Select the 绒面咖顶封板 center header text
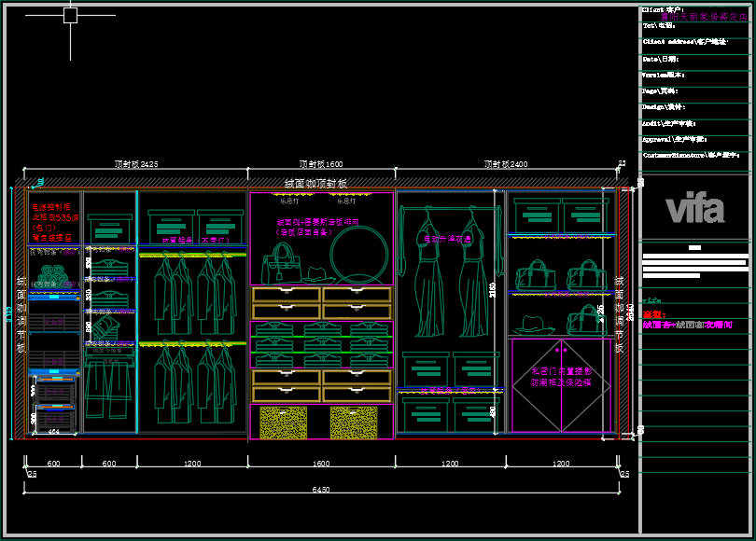Viewport: 756px width, 541px height. (315, 184)
